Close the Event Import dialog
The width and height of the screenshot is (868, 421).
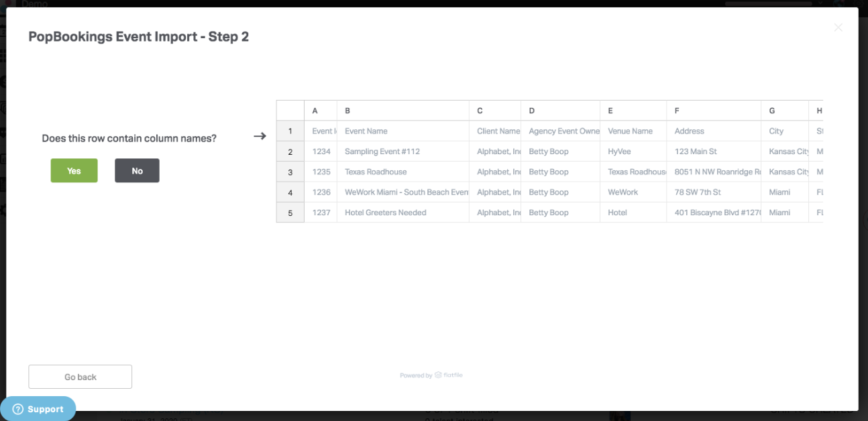tap(838, 27)
